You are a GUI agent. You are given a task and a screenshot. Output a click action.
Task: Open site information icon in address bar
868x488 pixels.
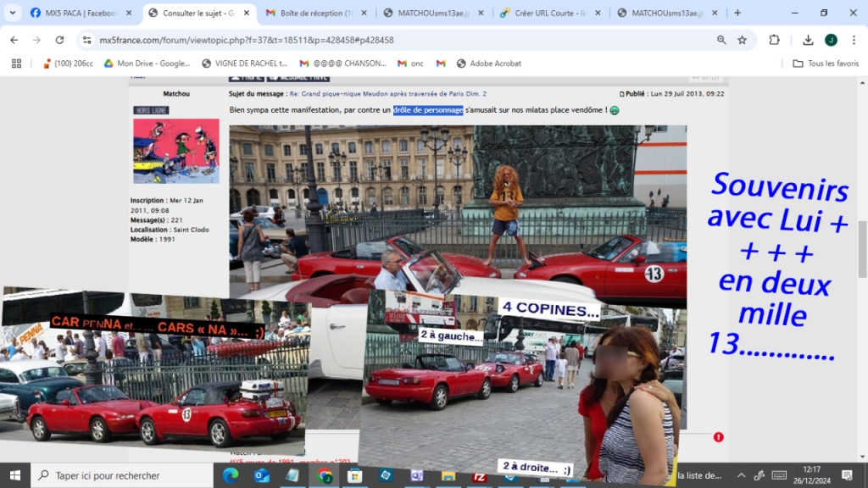click(x=87, y=40)
